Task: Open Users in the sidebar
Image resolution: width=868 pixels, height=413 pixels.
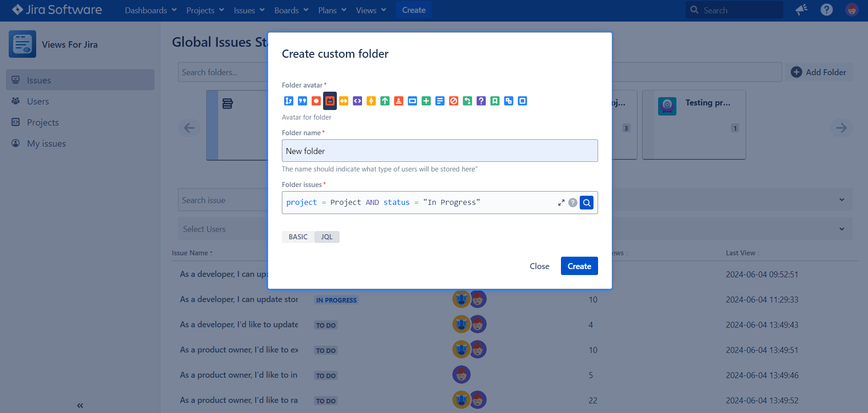Action: (x=38, y=101)
